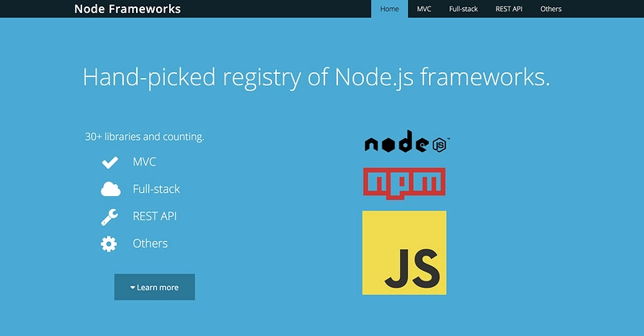Open the Home tab in navbar

click(x=390, y=9)
